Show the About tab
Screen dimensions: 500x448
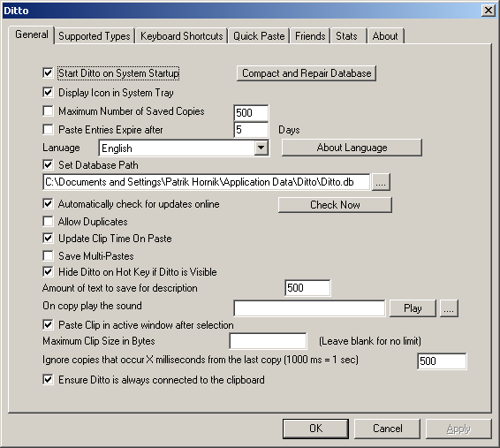[385, 36]
